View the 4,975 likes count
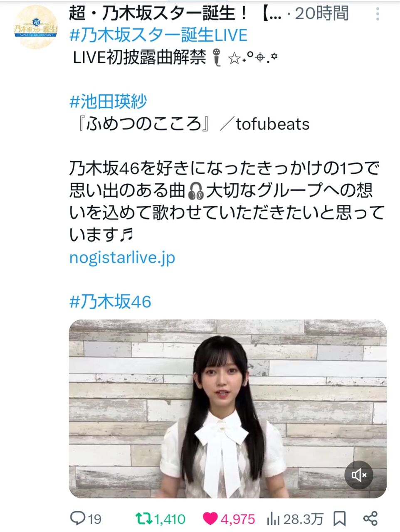400x532 pixels. click(238, 519)
